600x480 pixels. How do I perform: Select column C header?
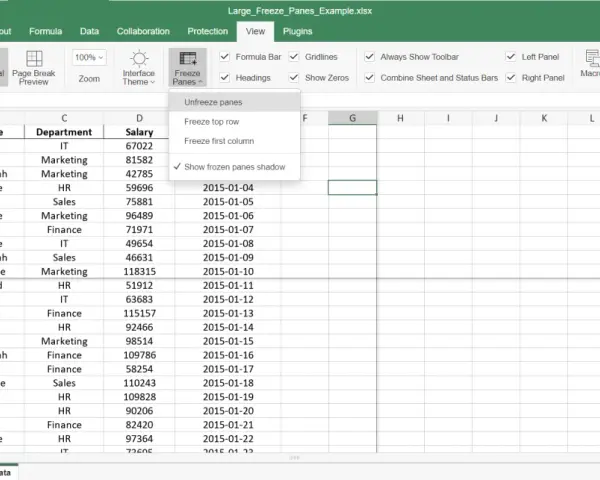point(64,118)
